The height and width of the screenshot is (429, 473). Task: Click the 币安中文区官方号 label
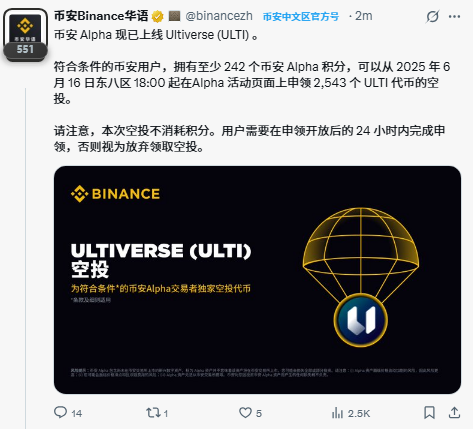tap(301, 16)
